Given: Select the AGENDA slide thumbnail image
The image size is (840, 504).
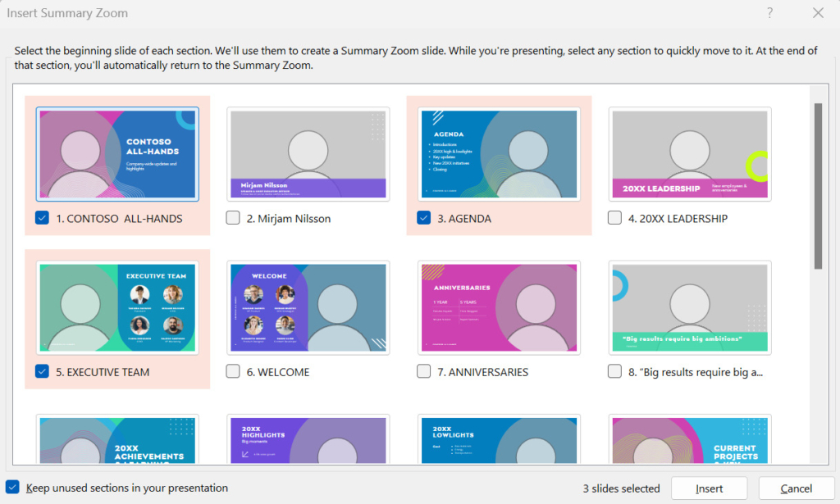Looking at the screenshot, I should (x=499, y=152).
